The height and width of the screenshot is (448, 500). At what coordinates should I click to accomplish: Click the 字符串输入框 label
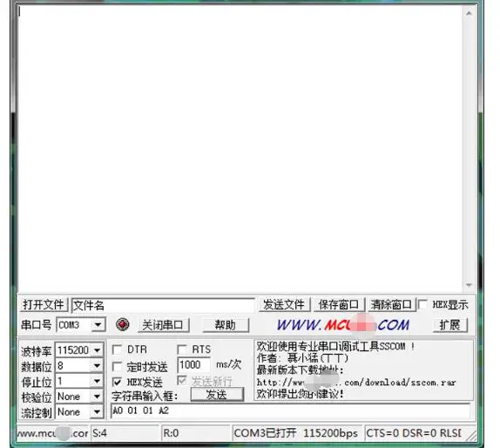point(145,397)
